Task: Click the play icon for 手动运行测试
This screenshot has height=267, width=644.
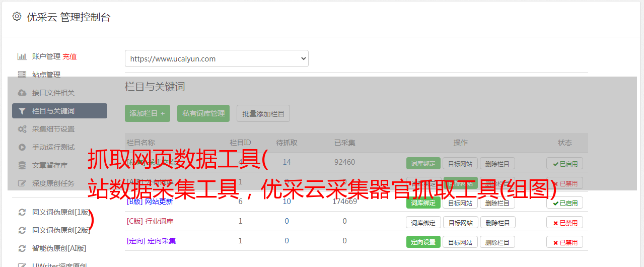Action: pos(22,147)
